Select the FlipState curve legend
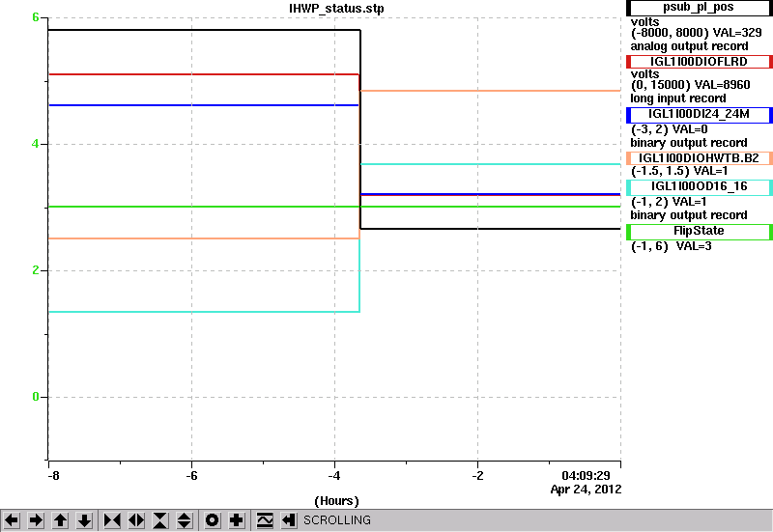773x532 pixels. coord(699,232)
